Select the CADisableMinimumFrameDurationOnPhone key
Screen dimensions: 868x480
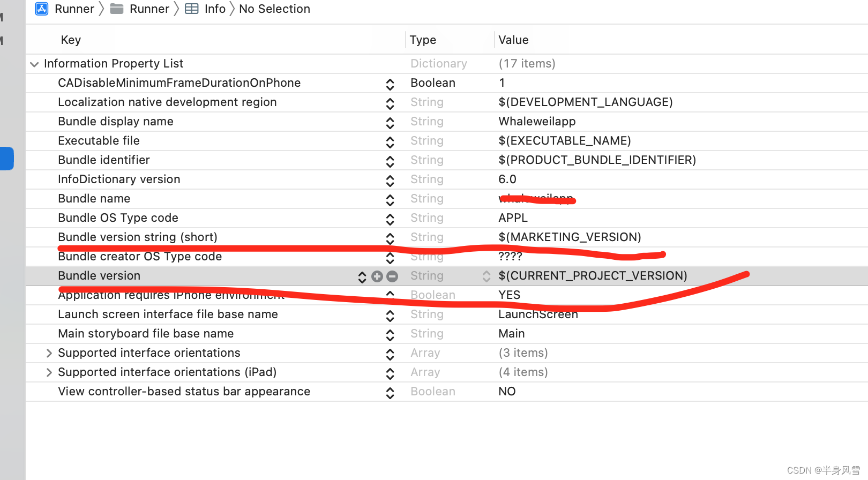179,83
